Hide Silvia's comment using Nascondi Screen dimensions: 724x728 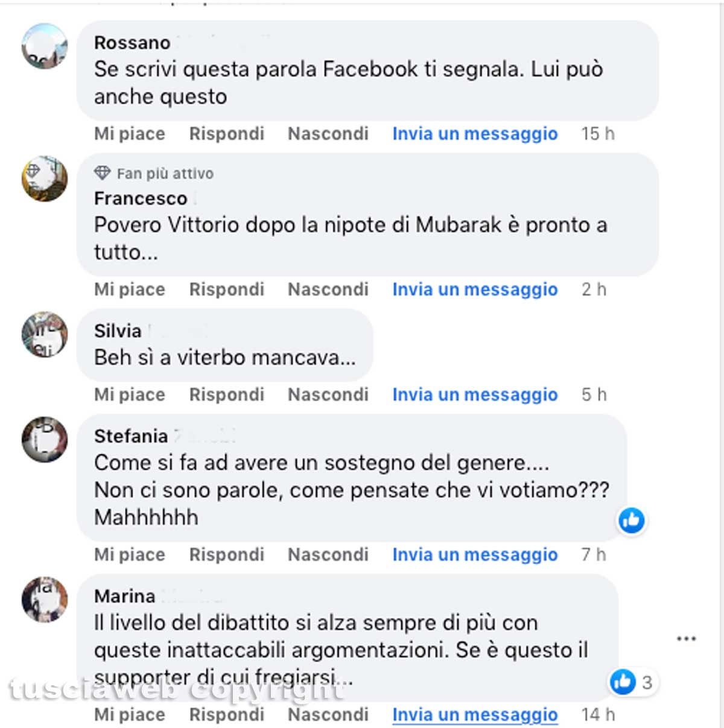tap(328, 394)
